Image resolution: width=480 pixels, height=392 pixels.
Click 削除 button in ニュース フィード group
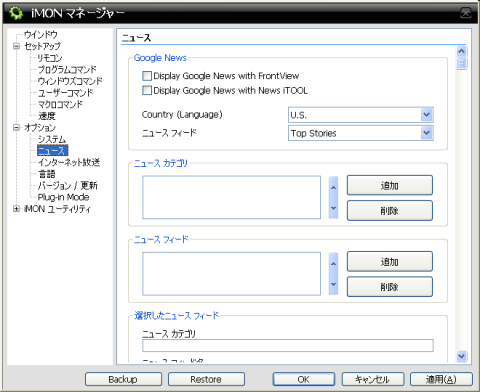coord(390,287)
